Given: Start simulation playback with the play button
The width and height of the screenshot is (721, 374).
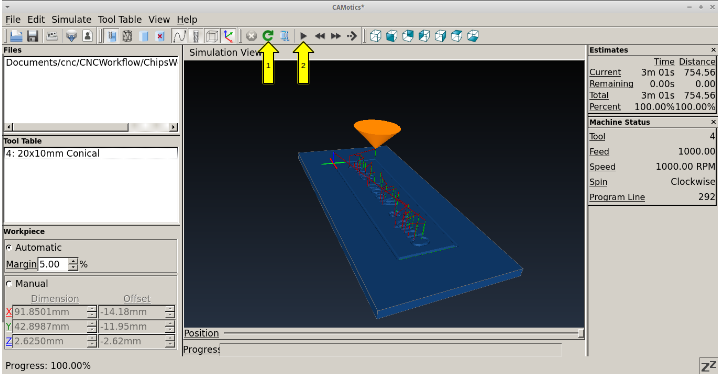Looking at the screenshot, I should coord(303,35).
